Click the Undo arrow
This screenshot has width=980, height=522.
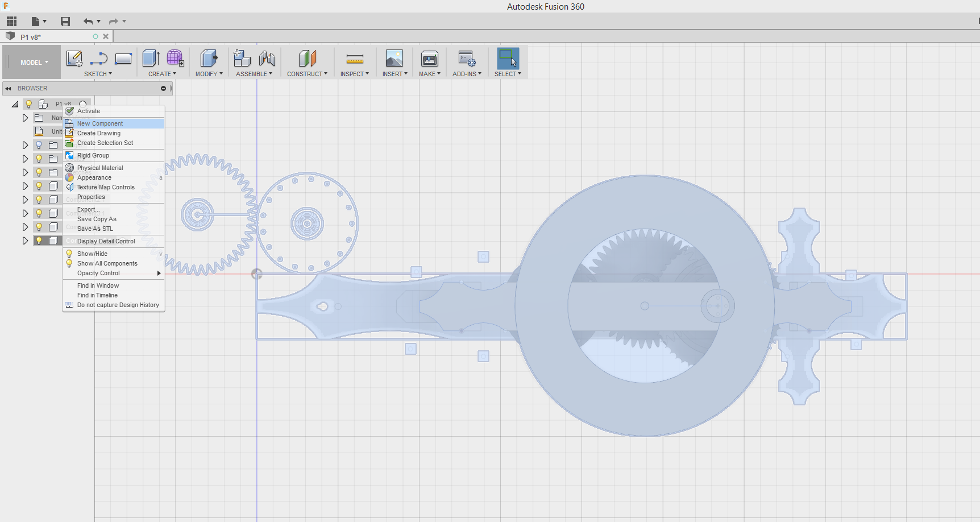88,22
